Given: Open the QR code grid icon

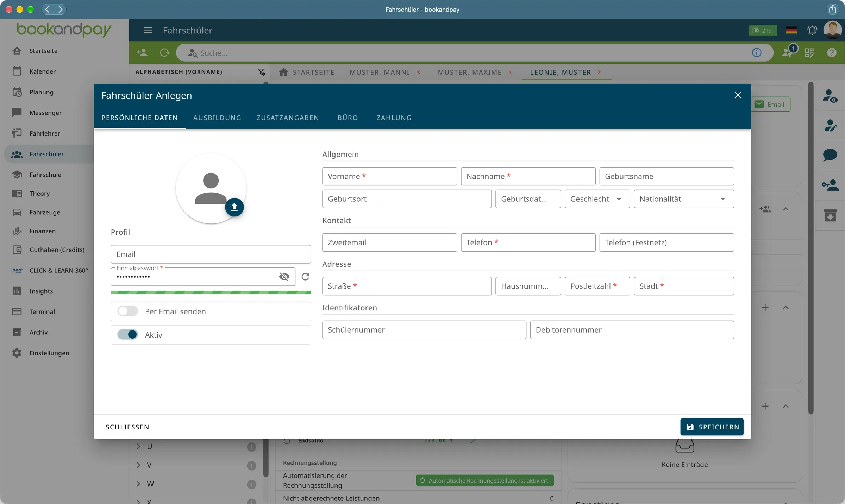Looking at the screenshot, I should pyautogui.click(x=809, y=53).
